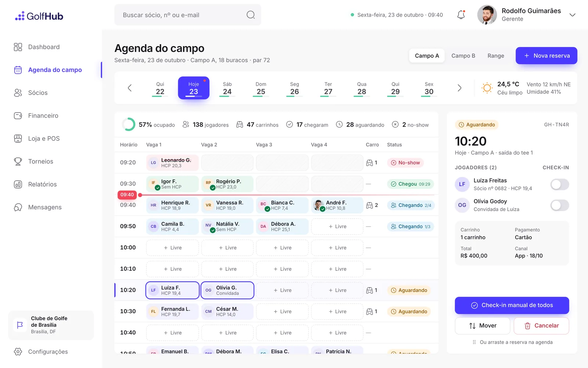Go to previous week with left chevron
Image resolution: width=588 pixels, height=368 pixels.
click(x=129, y=88)
